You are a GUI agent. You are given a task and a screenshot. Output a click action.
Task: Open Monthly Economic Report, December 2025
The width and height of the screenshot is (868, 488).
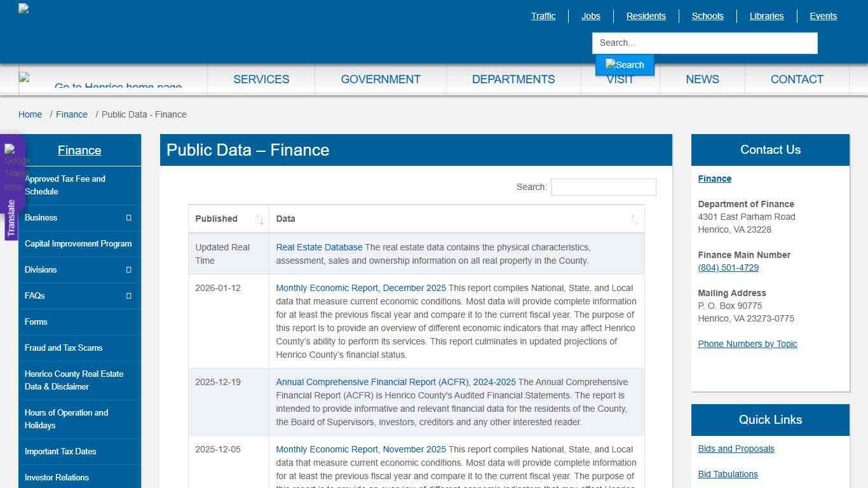(x=360, y=288)
